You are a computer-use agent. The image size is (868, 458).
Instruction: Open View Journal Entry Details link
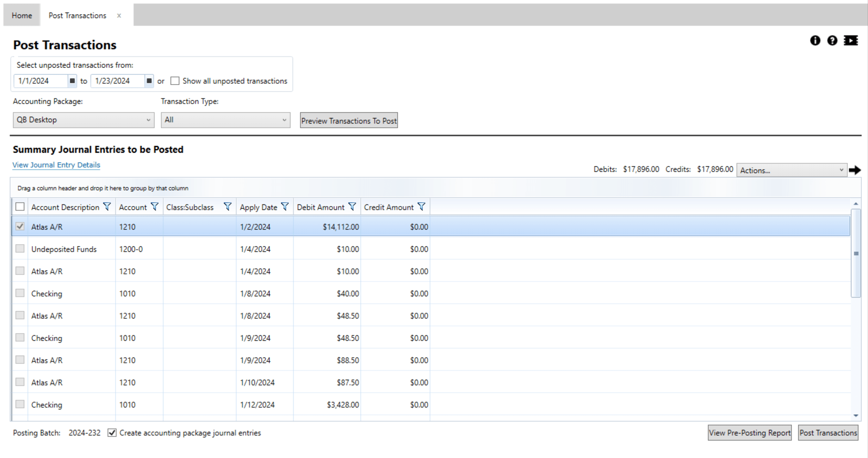coord(56,165)
